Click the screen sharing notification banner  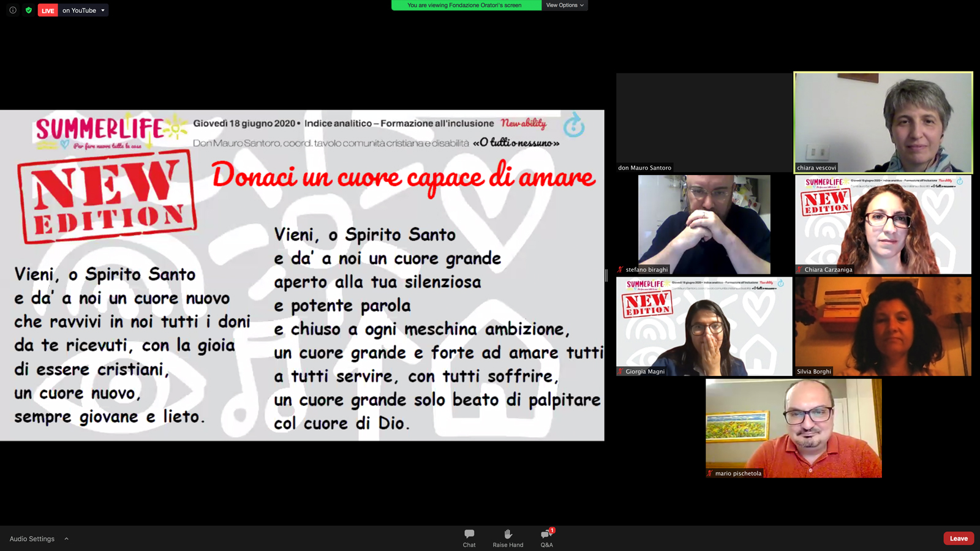point(466,6)
